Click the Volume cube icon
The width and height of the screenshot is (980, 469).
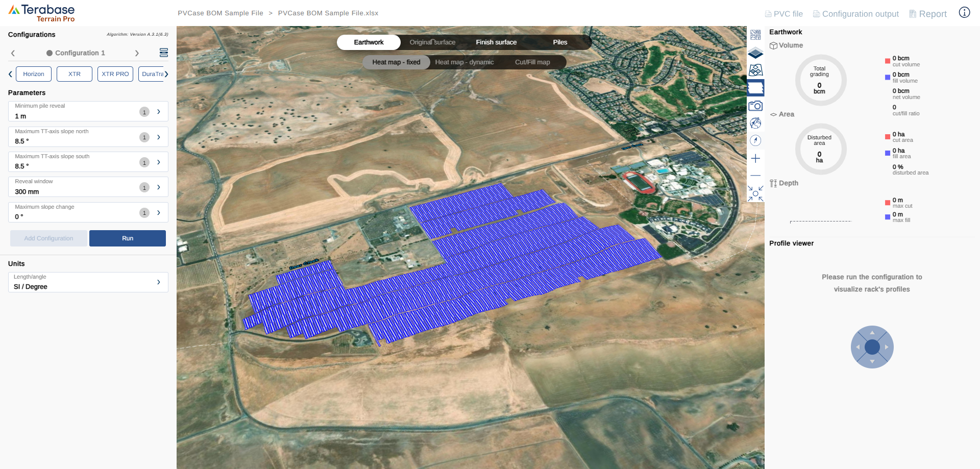click(x=773, y=45)
